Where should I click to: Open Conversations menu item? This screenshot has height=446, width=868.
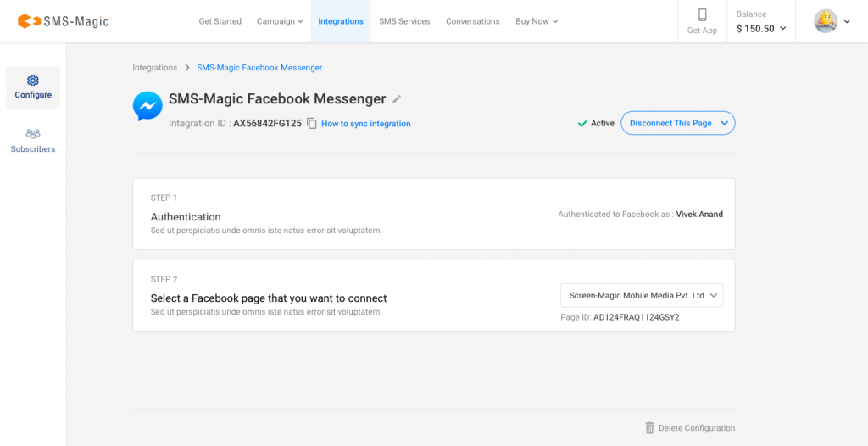(x=473, y=21)
